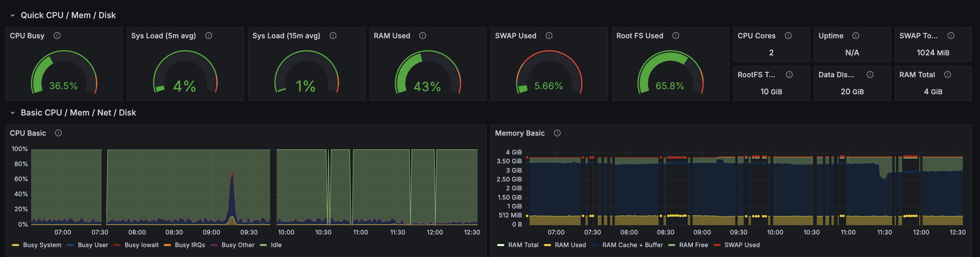Open the Root FS Used panel title

(x=639, y=36)
